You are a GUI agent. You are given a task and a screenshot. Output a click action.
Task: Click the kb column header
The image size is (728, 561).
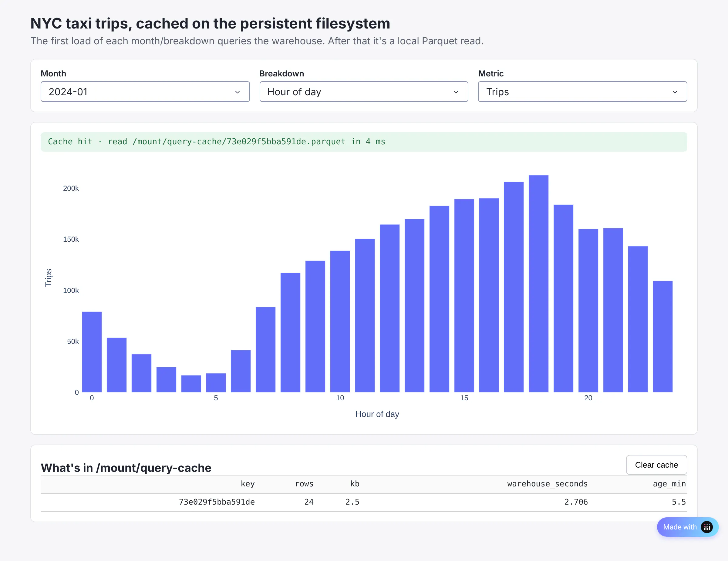coord(355,484)
